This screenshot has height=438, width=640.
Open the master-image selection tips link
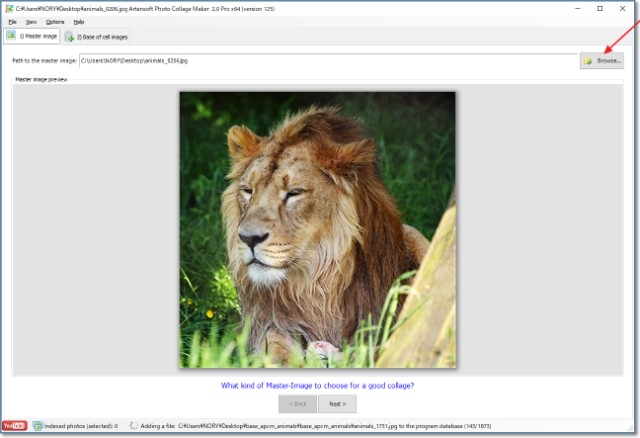[317, 385]
